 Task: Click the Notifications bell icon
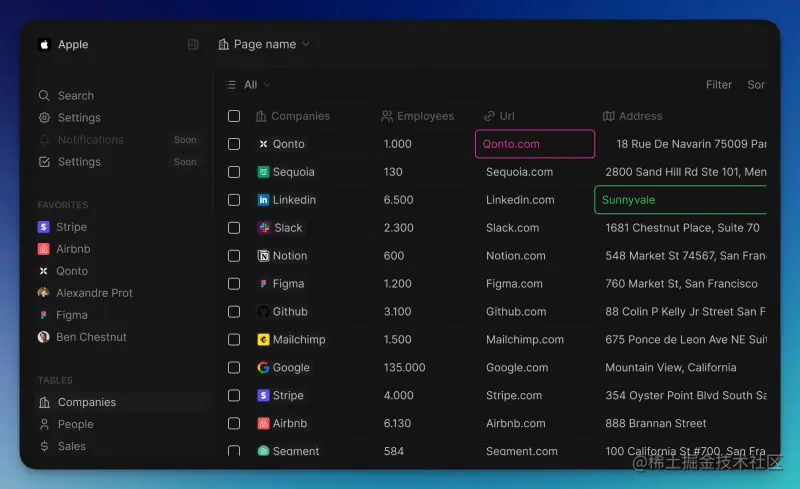44,139
